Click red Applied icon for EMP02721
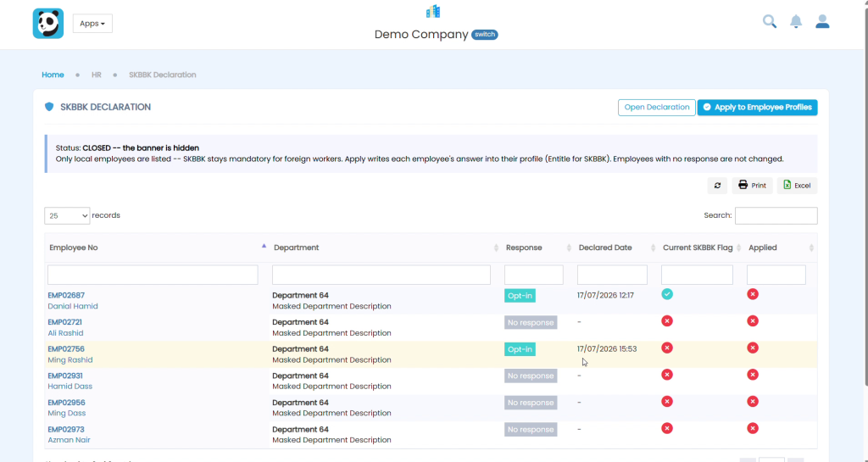This screenshot has width=868, height=462. tap(753, 321)
